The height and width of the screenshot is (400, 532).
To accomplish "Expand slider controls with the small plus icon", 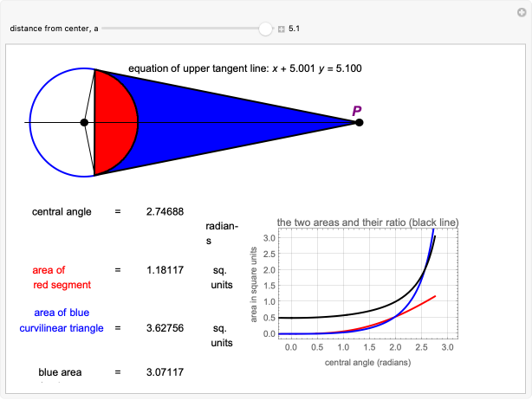I will coord(282,29).
